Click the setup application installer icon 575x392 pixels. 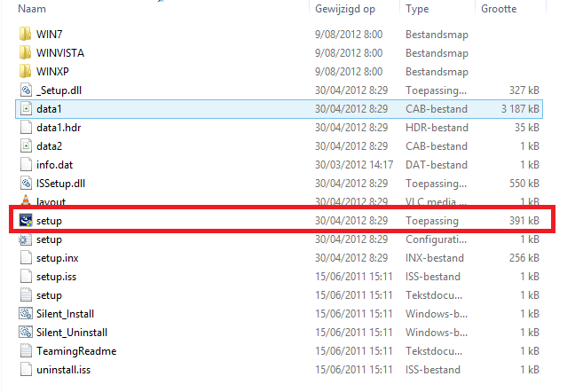pos(26,221)
